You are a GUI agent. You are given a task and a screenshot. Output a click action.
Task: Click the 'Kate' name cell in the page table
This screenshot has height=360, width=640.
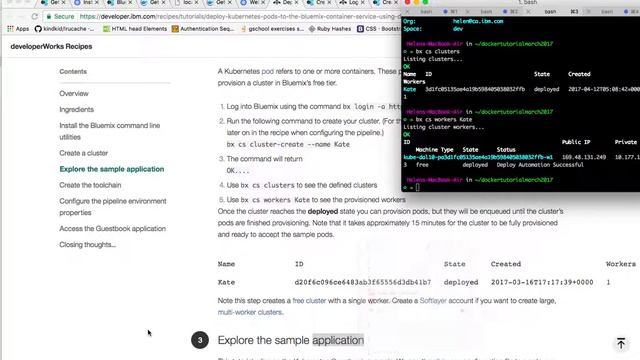[x=226, y=282]
